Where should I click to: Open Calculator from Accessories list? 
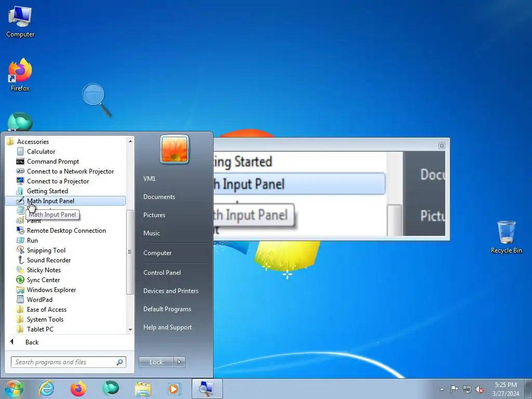41,152
